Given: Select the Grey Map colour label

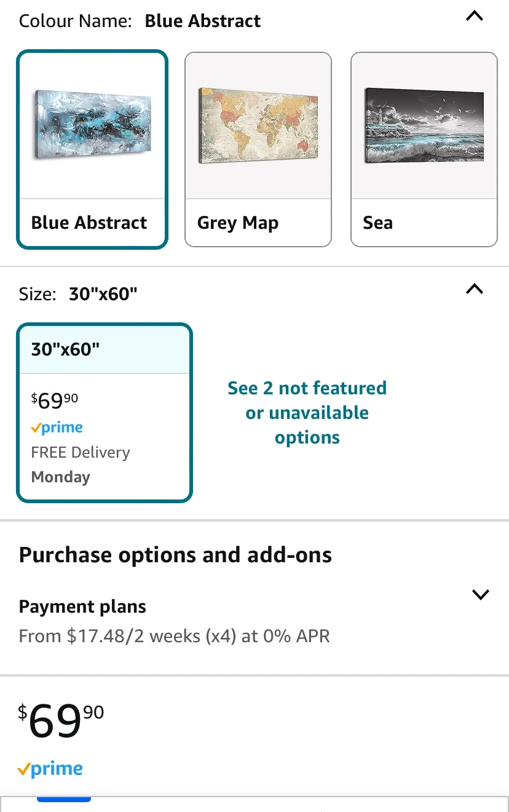Looking at the screenshot, I should pos(238,223).
